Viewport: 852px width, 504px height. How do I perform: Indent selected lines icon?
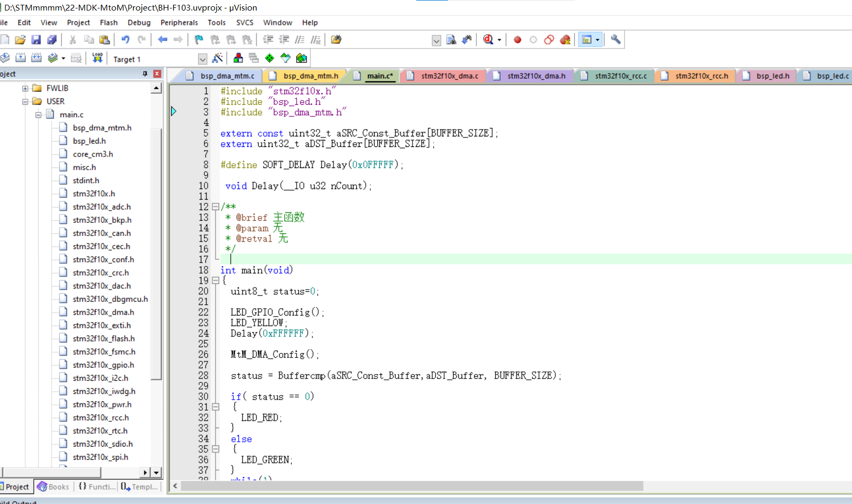click(x=268, y=39)
